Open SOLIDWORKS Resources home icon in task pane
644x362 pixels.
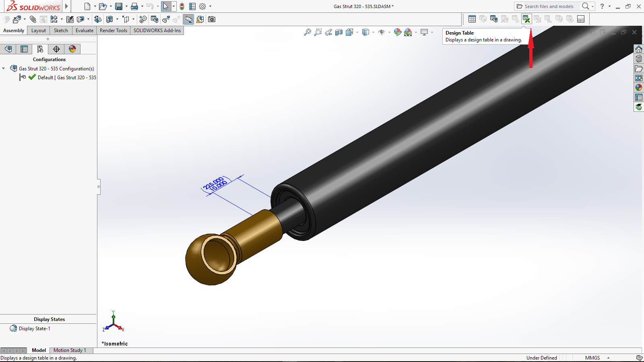pyautogui.click(x=639, y=49)
